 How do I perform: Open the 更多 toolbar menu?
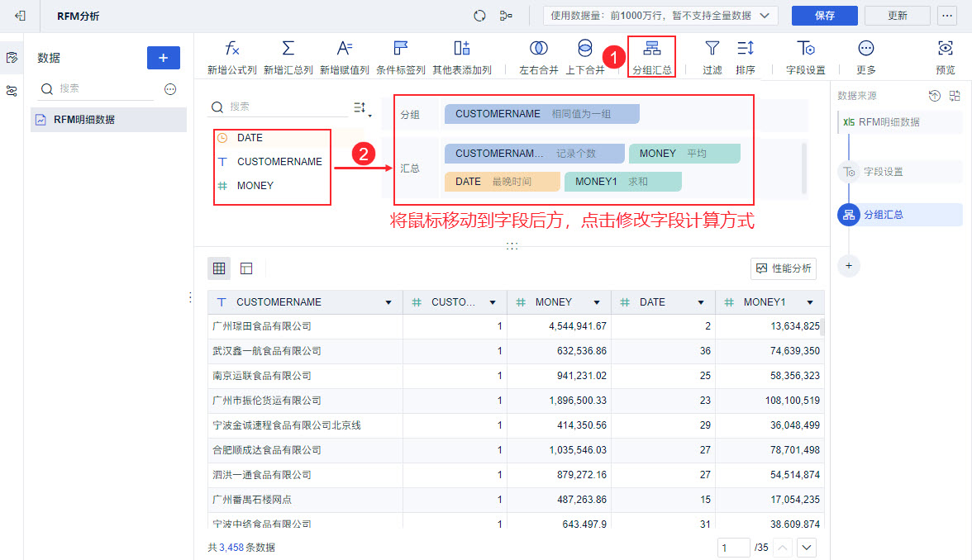866,57
